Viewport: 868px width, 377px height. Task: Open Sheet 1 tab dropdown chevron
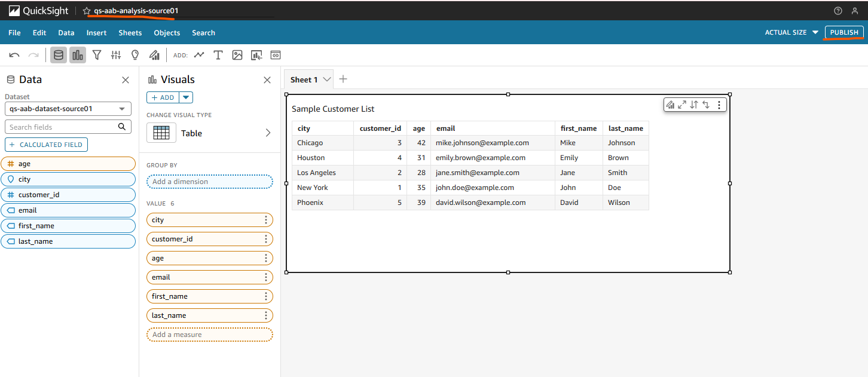[x=327, y=79]
